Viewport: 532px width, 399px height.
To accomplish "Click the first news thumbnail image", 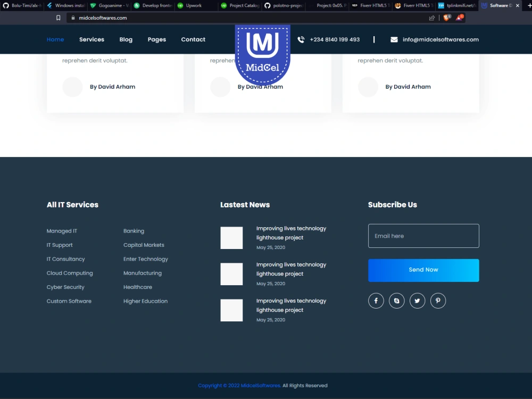I will 232,238.
